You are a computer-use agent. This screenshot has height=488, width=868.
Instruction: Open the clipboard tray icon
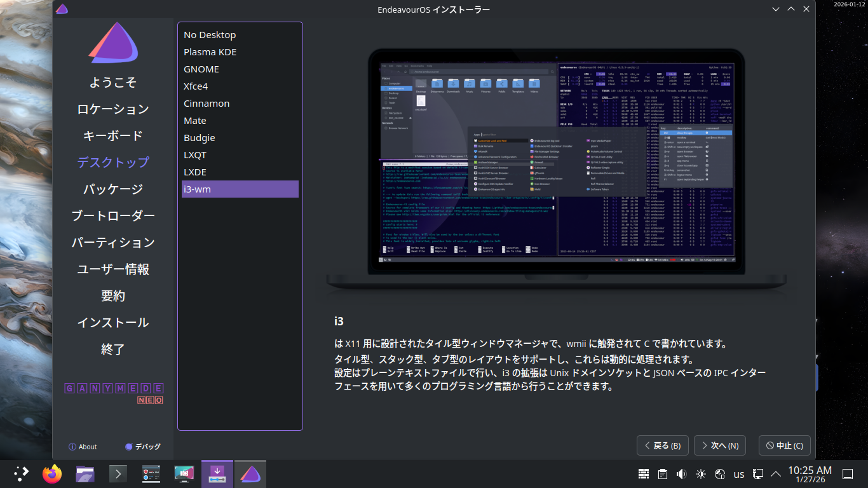tap(663, 474)
